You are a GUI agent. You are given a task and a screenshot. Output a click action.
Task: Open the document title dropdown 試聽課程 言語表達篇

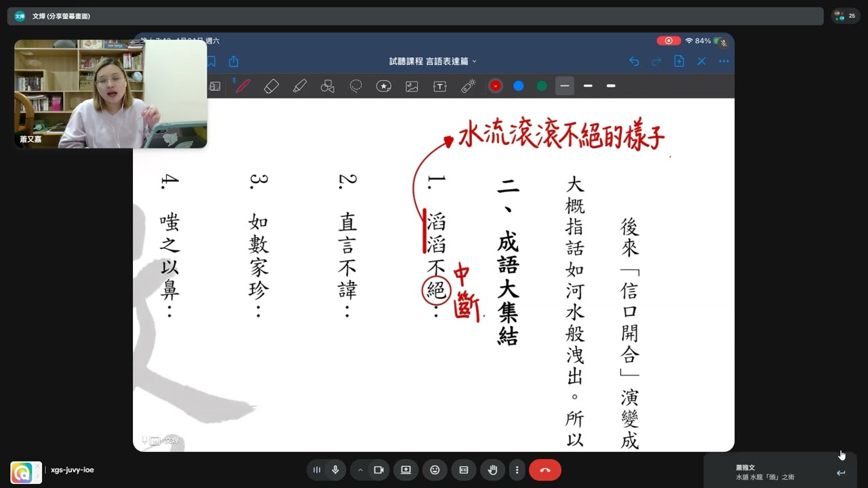pyautogui.click(x=433, y=61)
